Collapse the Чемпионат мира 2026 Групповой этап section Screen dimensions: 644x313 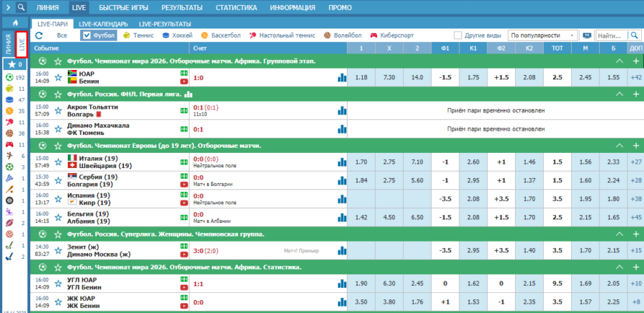coord(620,61)
